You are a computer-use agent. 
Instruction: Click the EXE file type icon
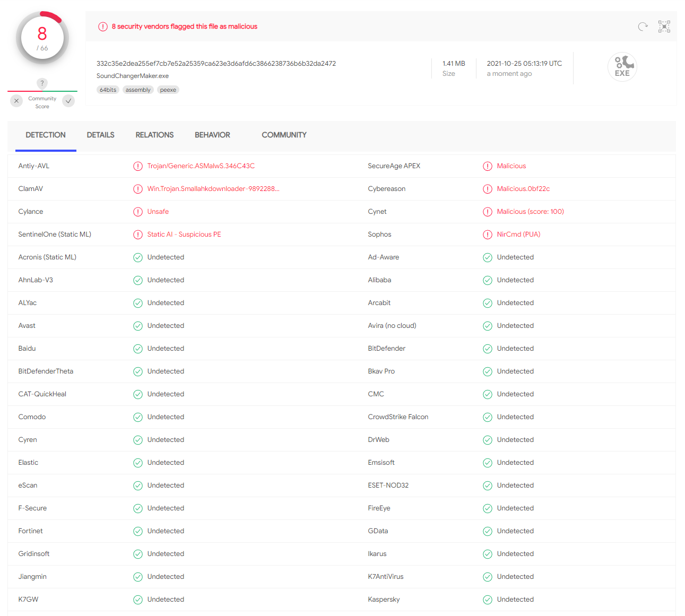622,67
